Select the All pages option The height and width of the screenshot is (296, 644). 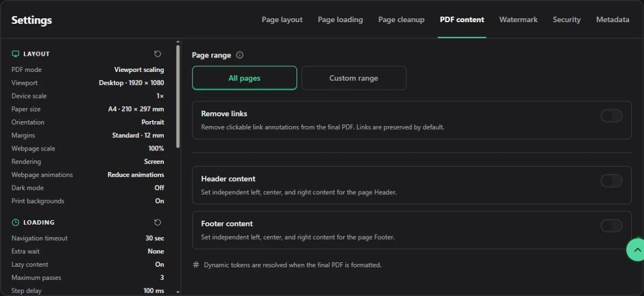click(x=245, y=78)
